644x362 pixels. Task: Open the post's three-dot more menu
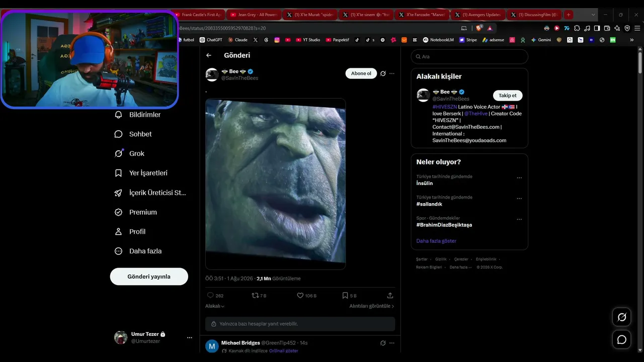(x=392, y=73)
